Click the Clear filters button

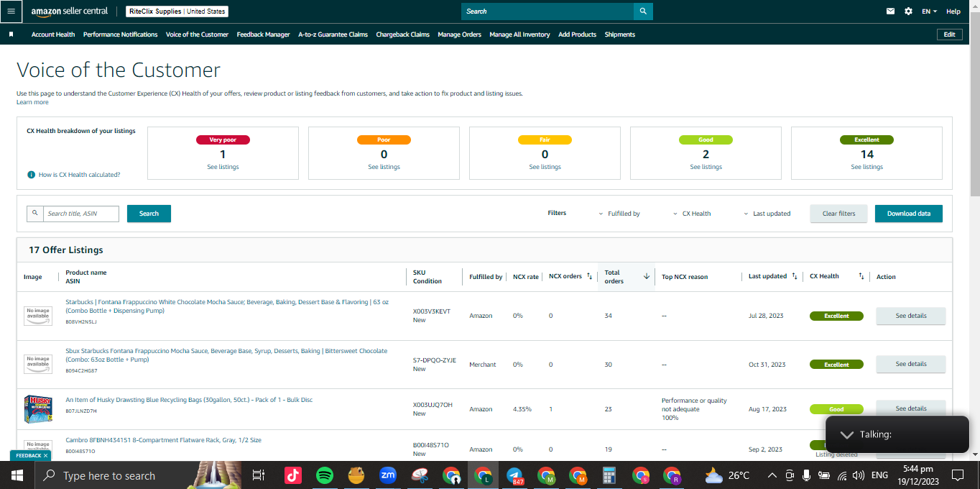point(838,214)
